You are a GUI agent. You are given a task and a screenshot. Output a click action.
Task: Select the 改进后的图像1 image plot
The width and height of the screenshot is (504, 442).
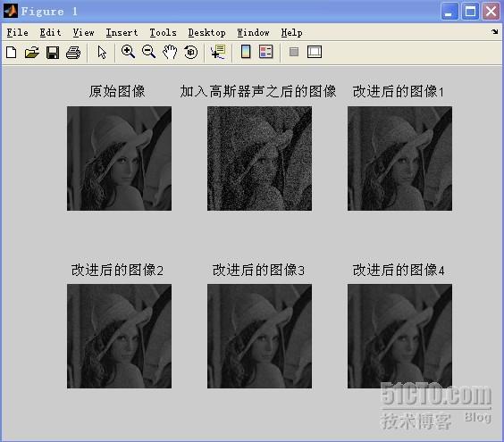pos(399,158)
